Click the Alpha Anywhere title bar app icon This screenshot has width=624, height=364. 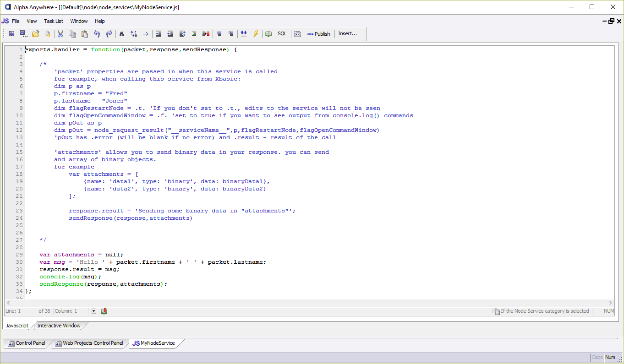(x=7, y=7)
